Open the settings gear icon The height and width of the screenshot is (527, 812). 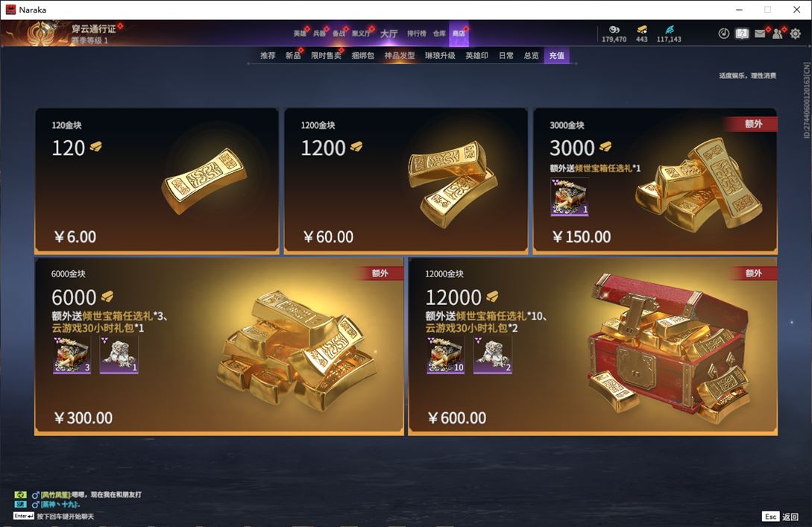coord(795,34)
